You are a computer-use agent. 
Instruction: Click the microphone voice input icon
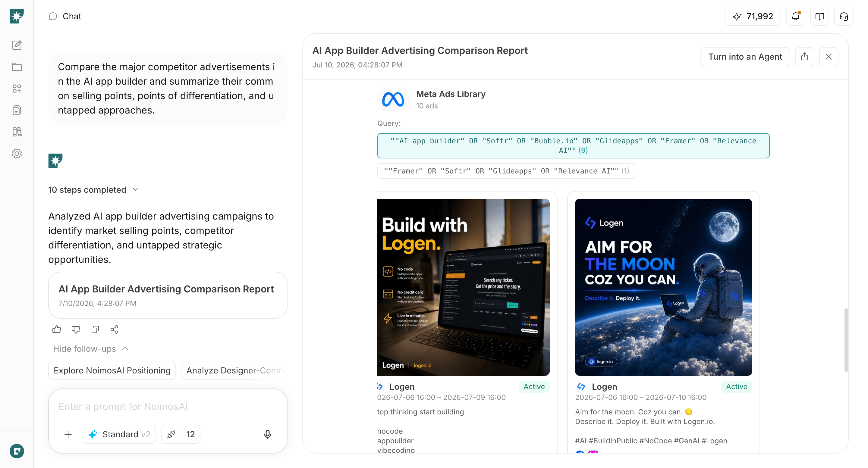pos(268,435)
